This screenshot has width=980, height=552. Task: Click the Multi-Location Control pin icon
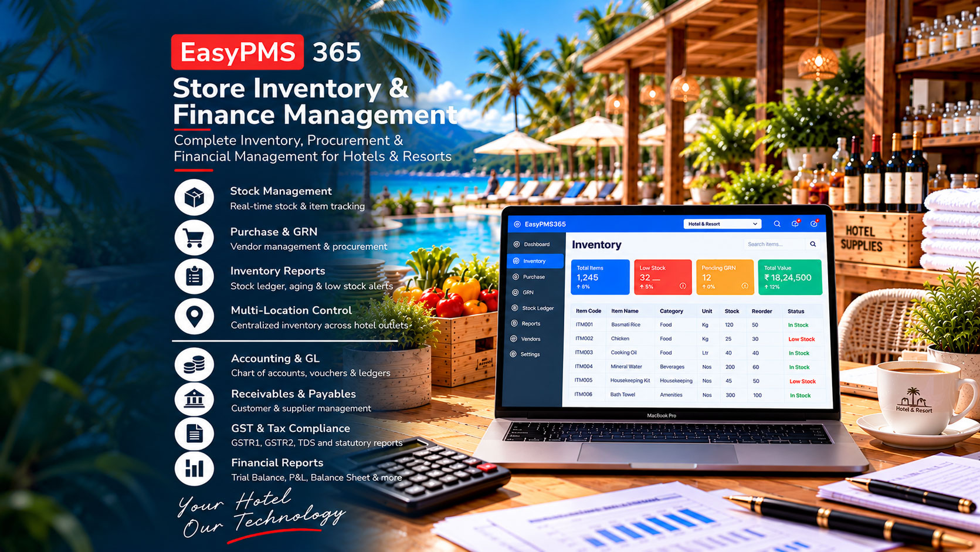pyautogui.click(x=194, y=316)
